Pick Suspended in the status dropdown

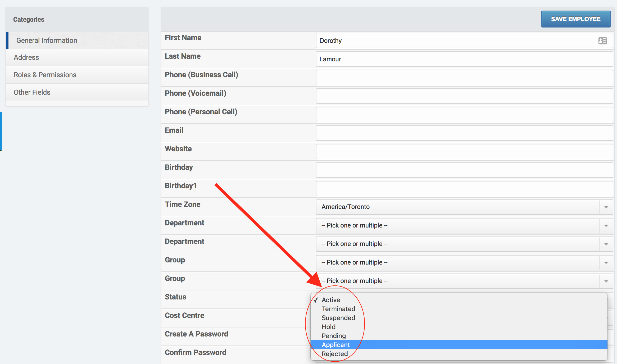click(338, 318)
